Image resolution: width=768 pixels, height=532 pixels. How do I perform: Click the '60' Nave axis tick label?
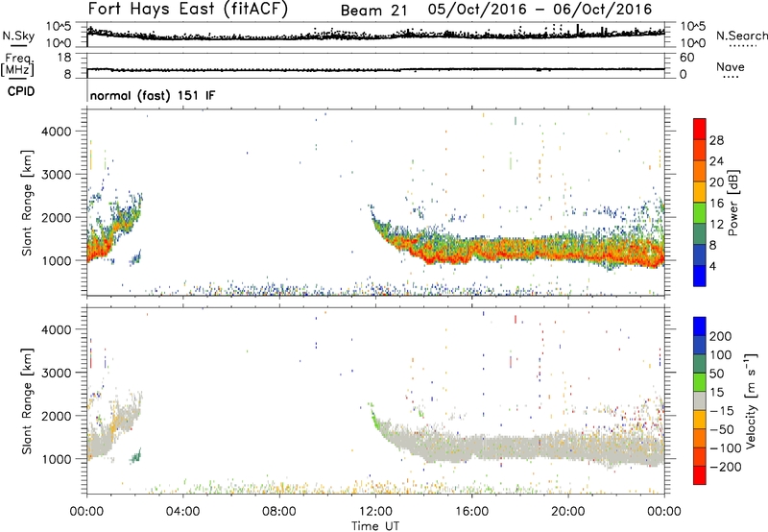pos(686,58)
